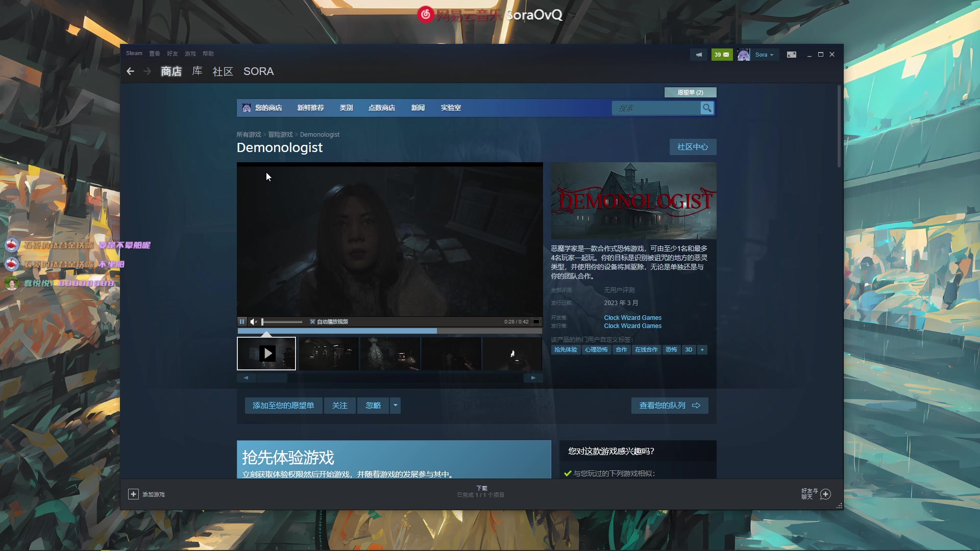Image resolution: width=980 pixels, height=551 pixels.
Task: Switch to 商店 store tab
Action: pyautogui.click(x=171, y=71)
